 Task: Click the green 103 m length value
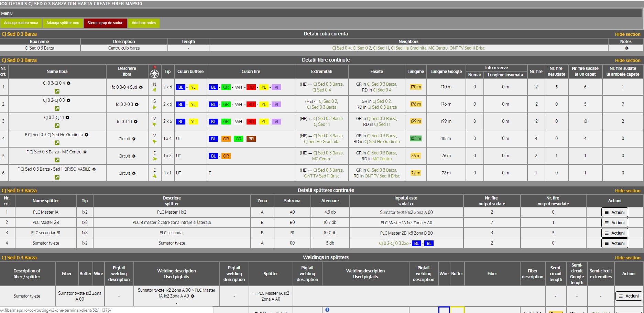(416, 139)
